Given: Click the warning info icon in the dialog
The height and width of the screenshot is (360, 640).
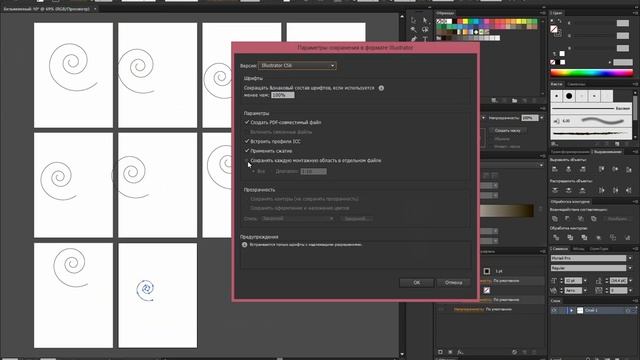Looking at the screenshot, I should click(x=244, y=244).
